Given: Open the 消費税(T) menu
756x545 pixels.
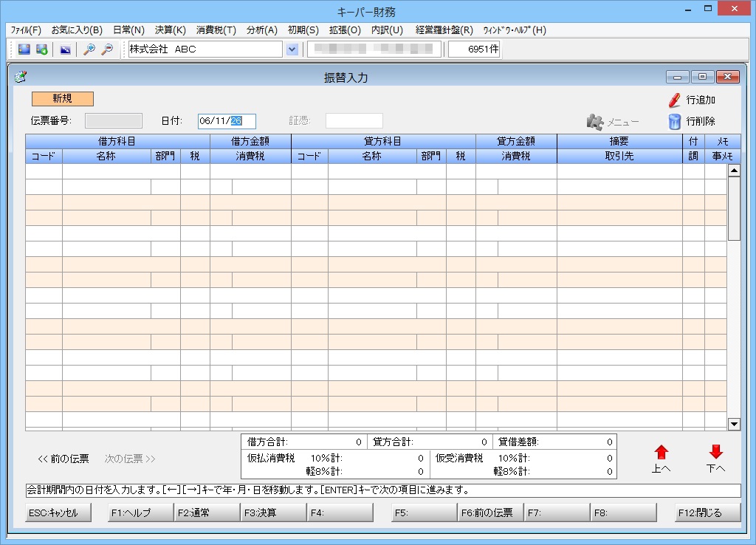Looking at the screenshot, I should [216, 30].
